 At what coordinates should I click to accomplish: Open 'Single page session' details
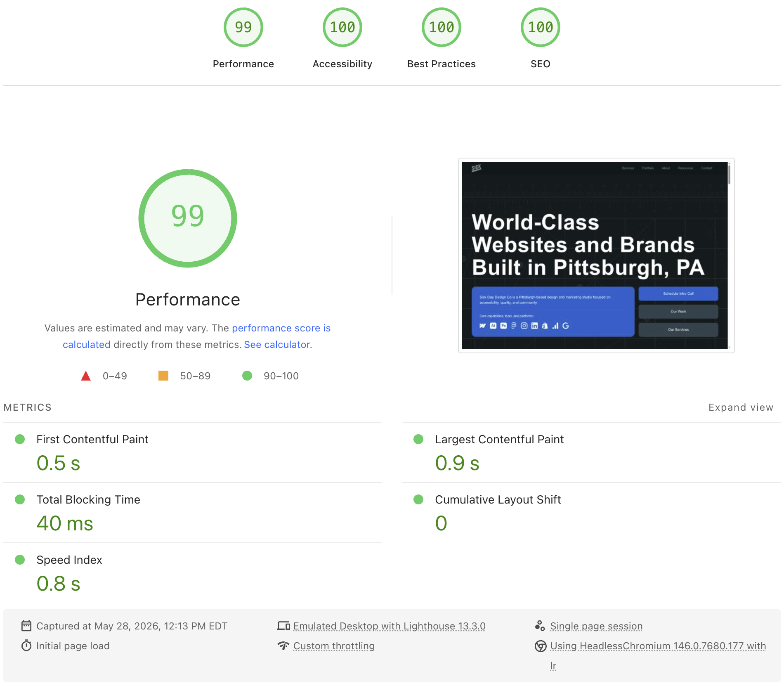click(596, 626)
